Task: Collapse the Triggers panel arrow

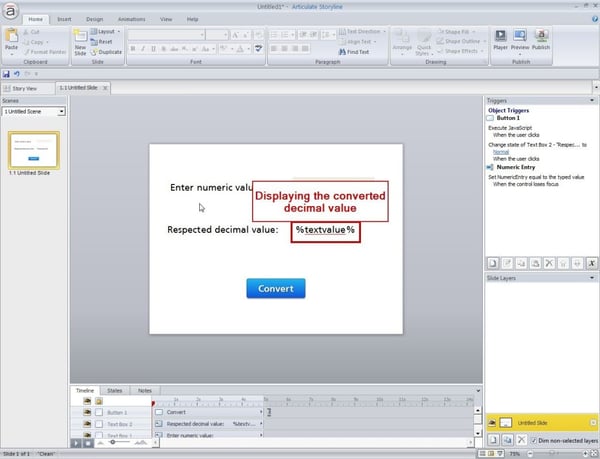Action: [x=592, y=100]
